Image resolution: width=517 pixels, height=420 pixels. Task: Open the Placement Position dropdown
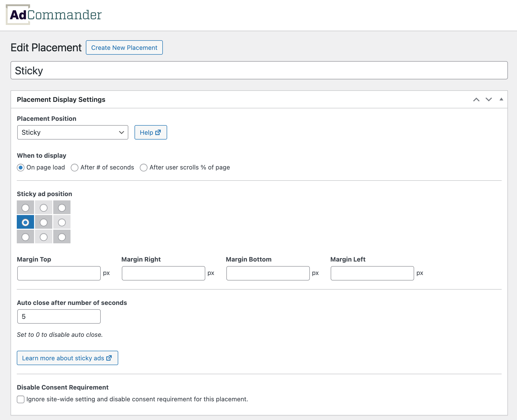click(x=73, y=132)
